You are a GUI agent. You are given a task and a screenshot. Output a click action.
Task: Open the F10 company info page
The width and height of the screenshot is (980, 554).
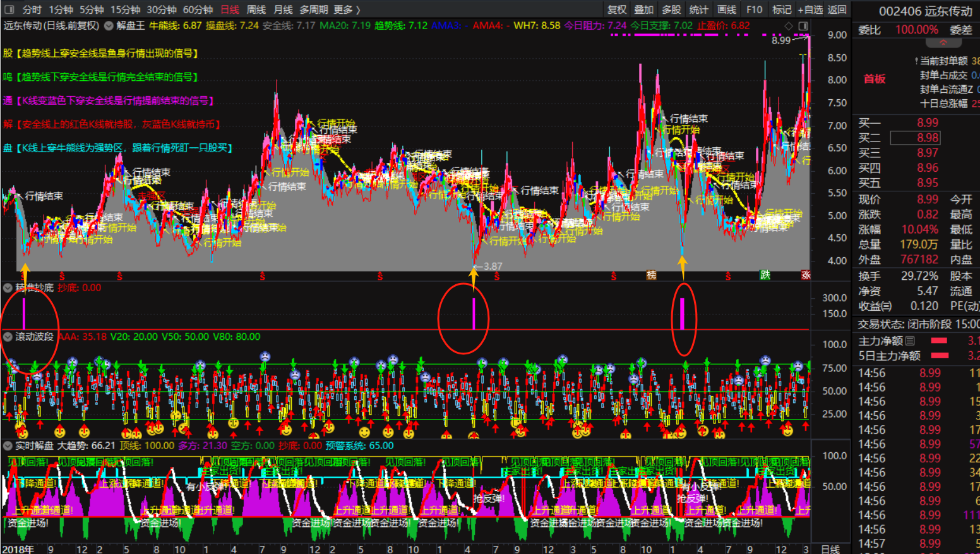754,9
